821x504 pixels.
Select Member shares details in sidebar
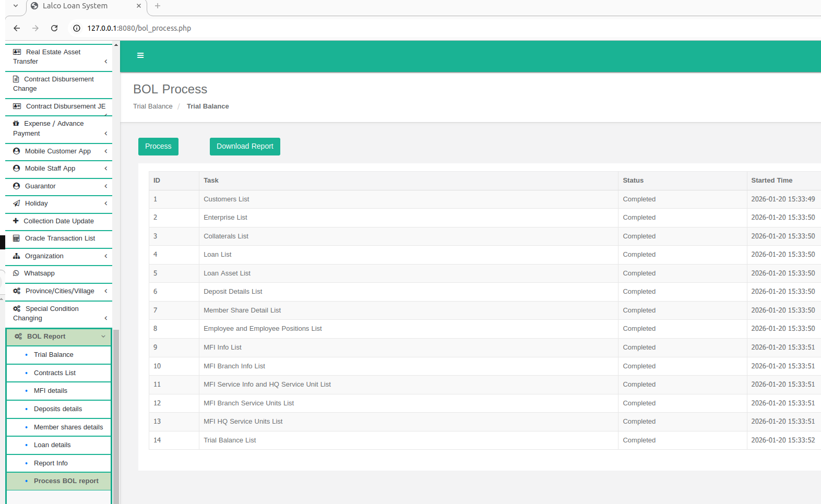point(68,427)
